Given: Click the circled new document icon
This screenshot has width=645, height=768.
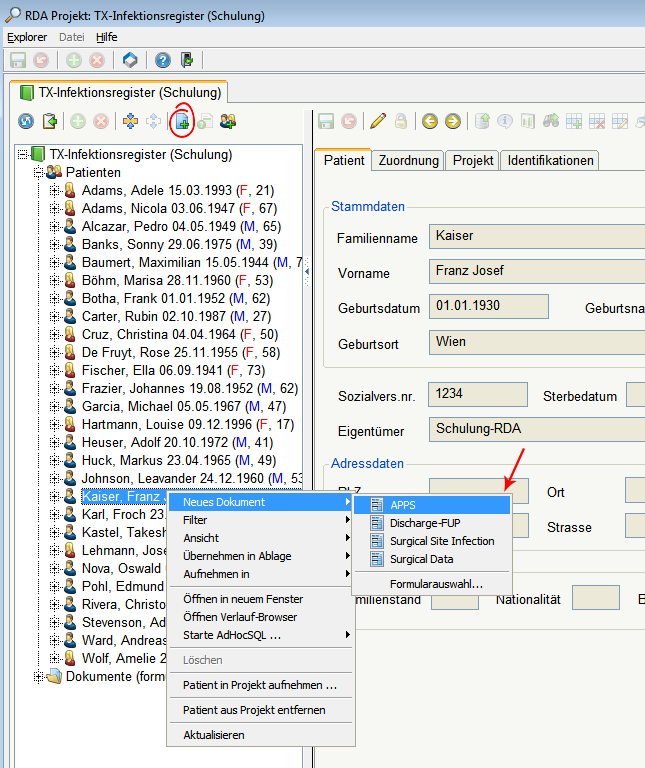Looking at the screenshot, I should tap(181, 122).
